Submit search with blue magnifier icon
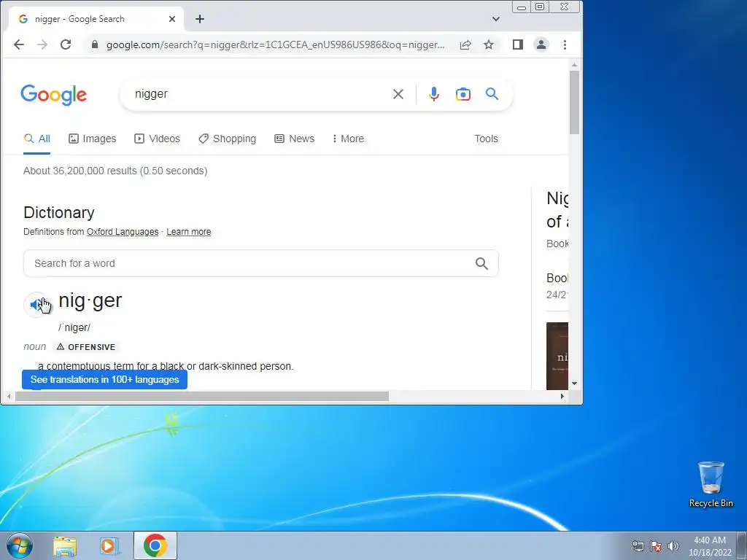Image resolution: width=747 pixels, height=560 pixels. click(x=492, y=94)
